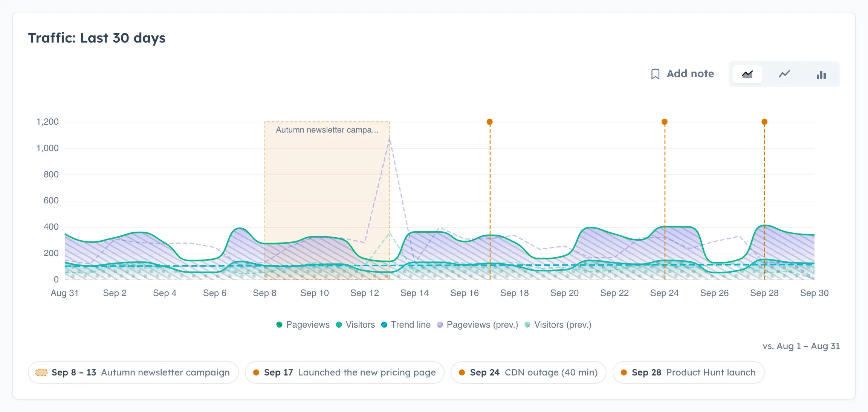Image resolution: width=868 pixels, height=412 pixels.
Task: Open the Launched the new pricing page note
Action: pos(345,372)
